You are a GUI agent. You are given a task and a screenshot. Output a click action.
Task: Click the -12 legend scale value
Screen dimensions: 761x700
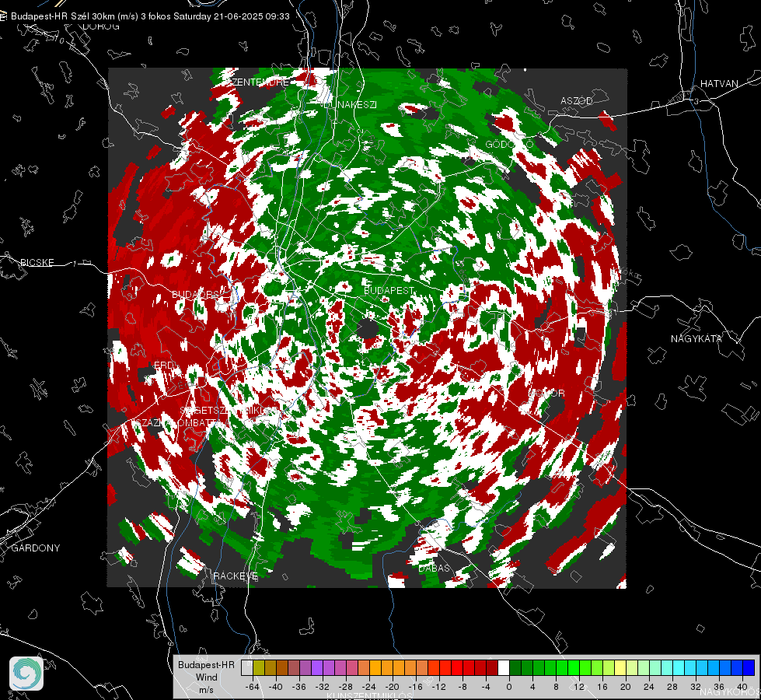[439, 687]
